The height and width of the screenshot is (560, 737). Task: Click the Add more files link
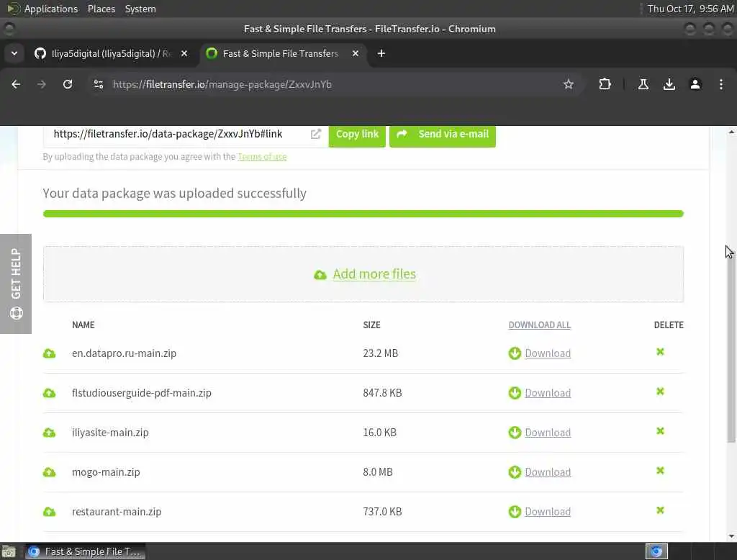(374, 274)
